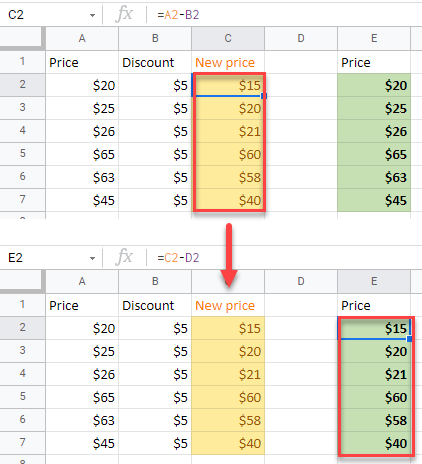Select column A header in lower sheet
The height and width of the screenshot is (464, 422).
coord(82,281)
